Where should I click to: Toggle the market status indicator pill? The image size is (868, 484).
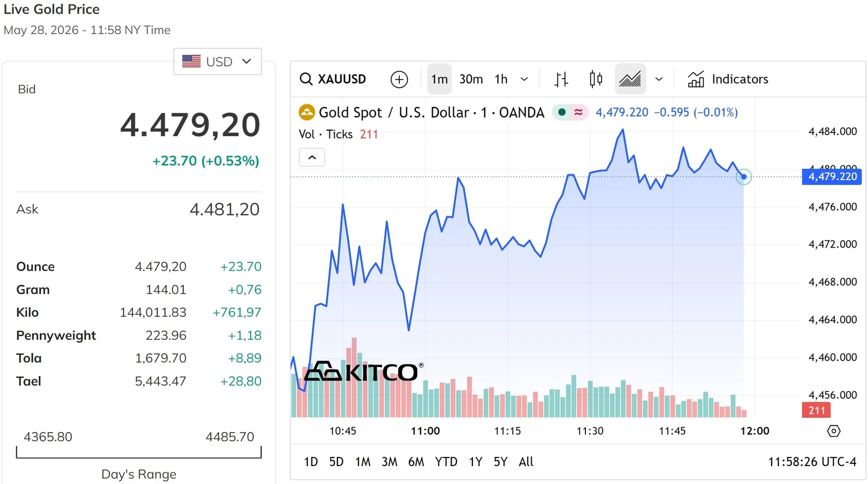[x=570, y=112]
